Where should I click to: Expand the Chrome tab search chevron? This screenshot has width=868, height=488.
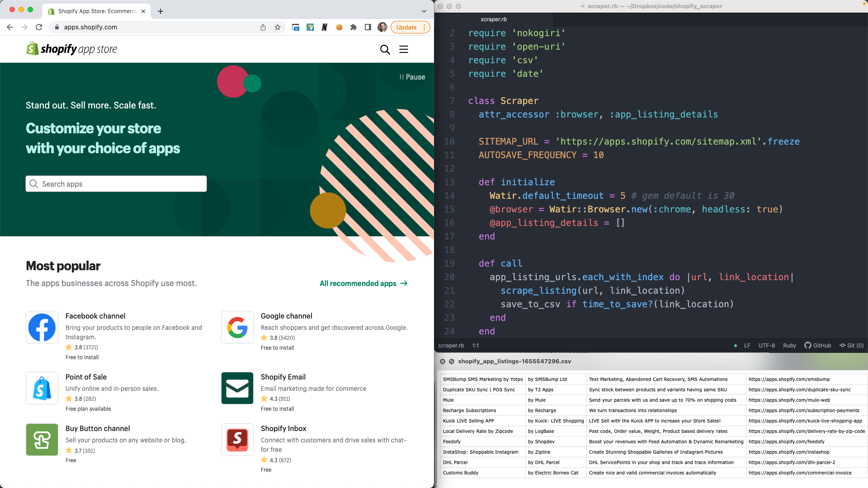pyautogui.click(x=424, y=11)
